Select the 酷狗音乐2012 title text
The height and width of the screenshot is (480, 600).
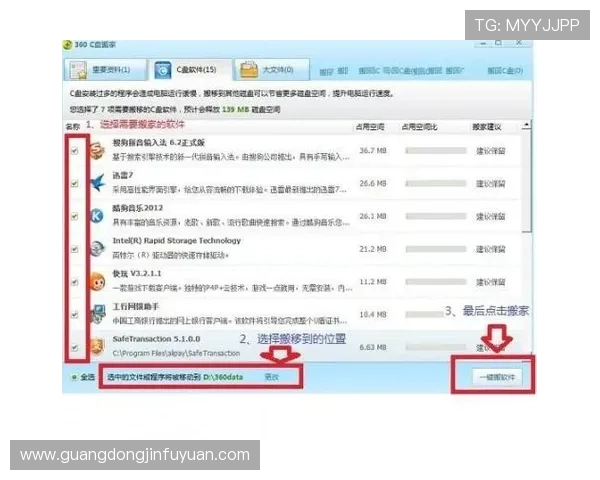tap(137, 208)
